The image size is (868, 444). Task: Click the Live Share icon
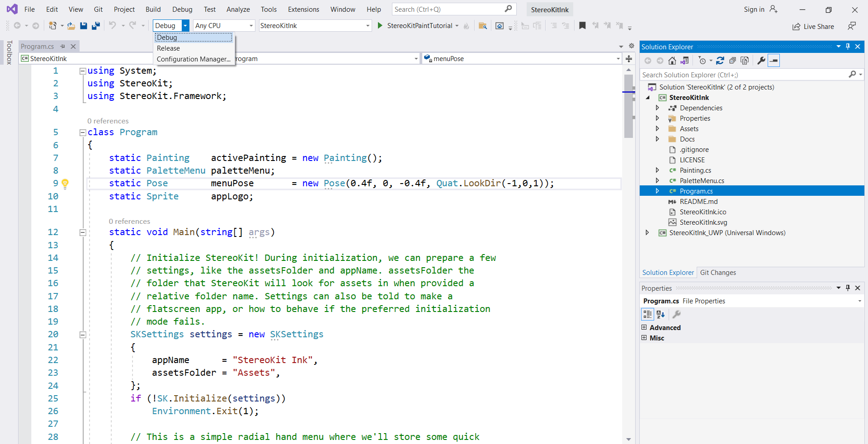797,27
